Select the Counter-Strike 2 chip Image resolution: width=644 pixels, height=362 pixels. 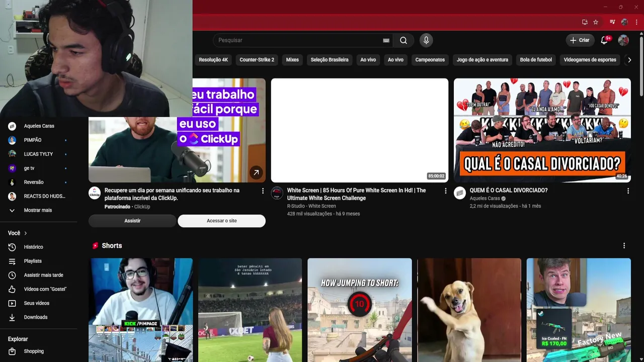(x=257, y=60)
